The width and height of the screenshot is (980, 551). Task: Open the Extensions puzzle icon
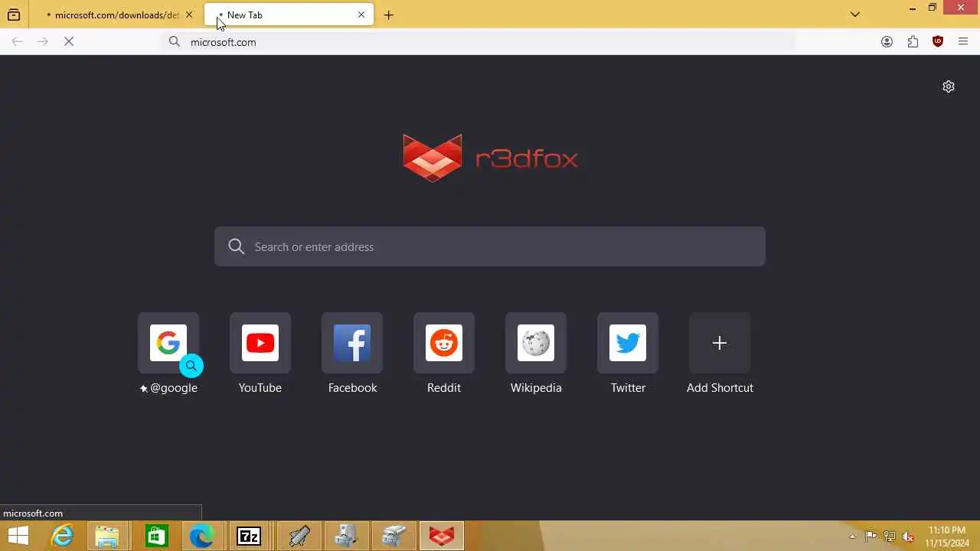pyautogui.click(x=913, y=42)
